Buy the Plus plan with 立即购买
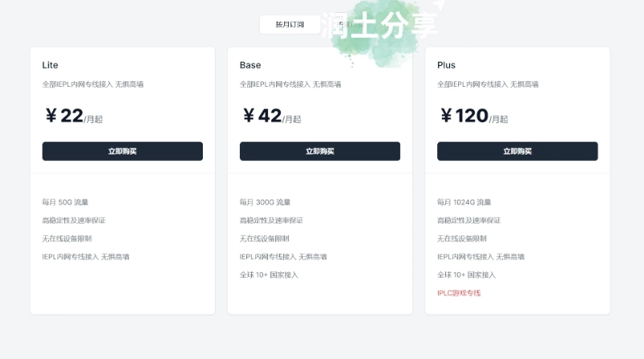The image size is (644, 359). point(517,151)
